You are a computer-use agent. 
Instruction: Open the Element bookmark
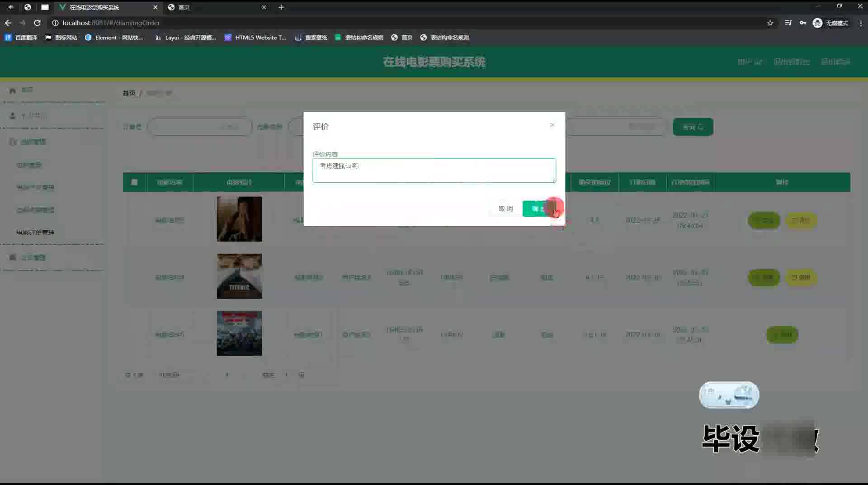114,38
